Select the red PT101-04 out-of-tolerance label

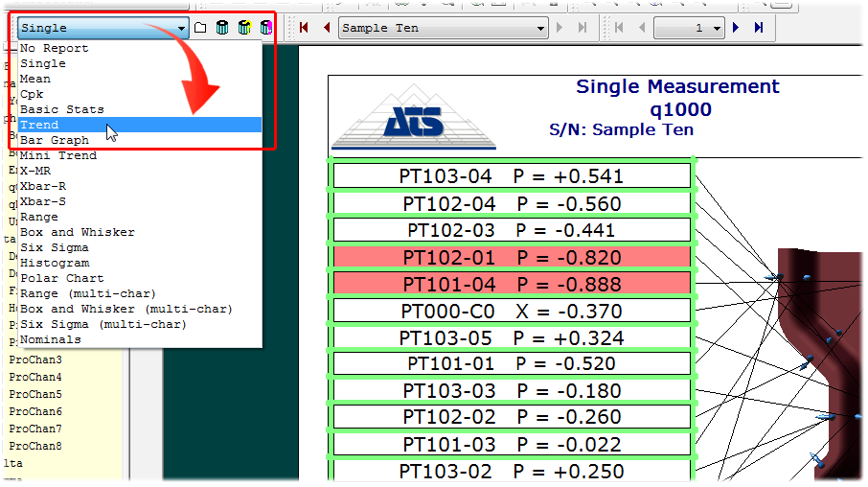click(x=511, y=285)
